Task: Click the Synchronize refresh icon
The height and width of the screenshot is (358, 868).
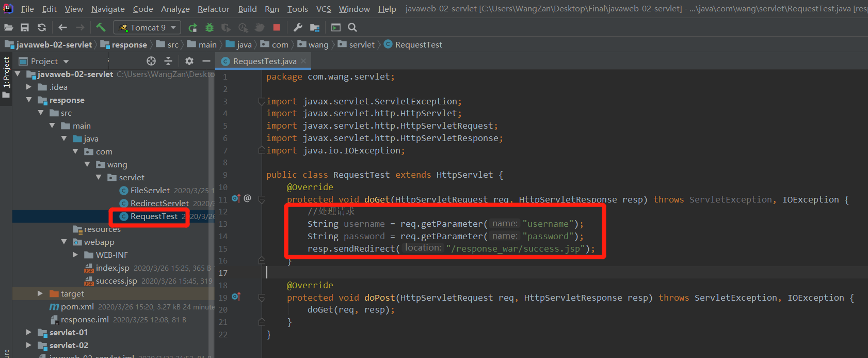Action: (x=42, y=27)
